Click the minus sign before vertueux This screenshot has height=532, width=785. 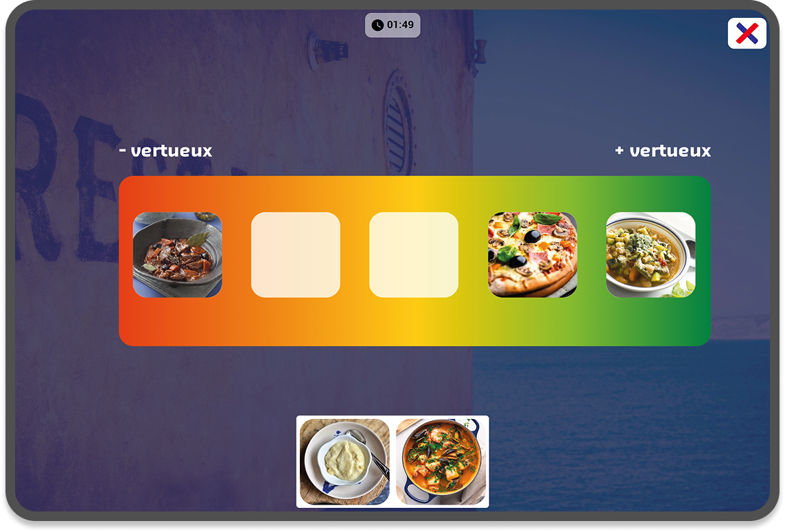pos(123,150)
